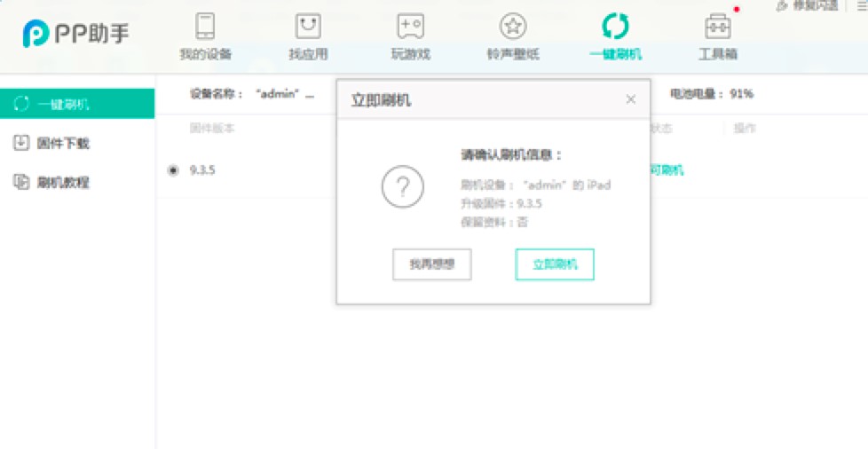The image size is (868, 449).
Task: Click the 电池电量 91% text
Action: (x=711, y=93)
